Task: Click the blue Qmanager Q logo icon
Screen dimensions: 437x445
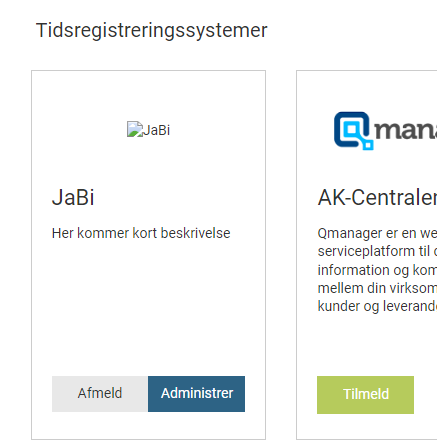Action: tap(353, 131)
